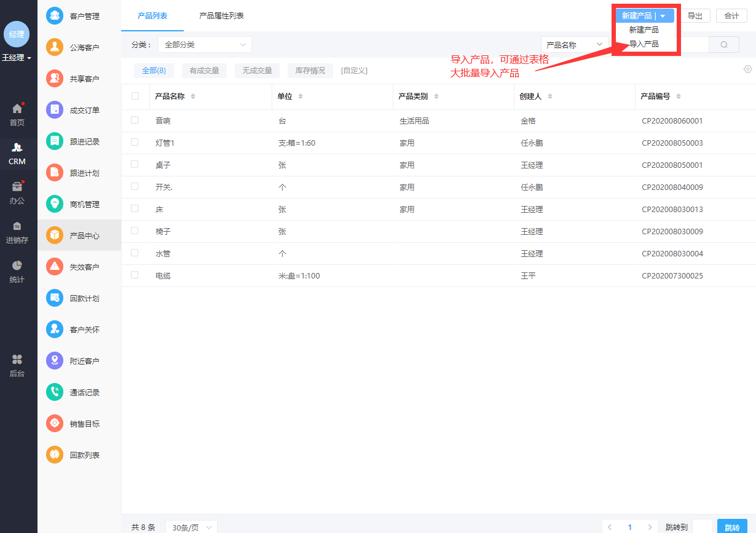The image size is (756, 533).
Task: Click the 跳转到 page number field
Action: tap(703, 527)
